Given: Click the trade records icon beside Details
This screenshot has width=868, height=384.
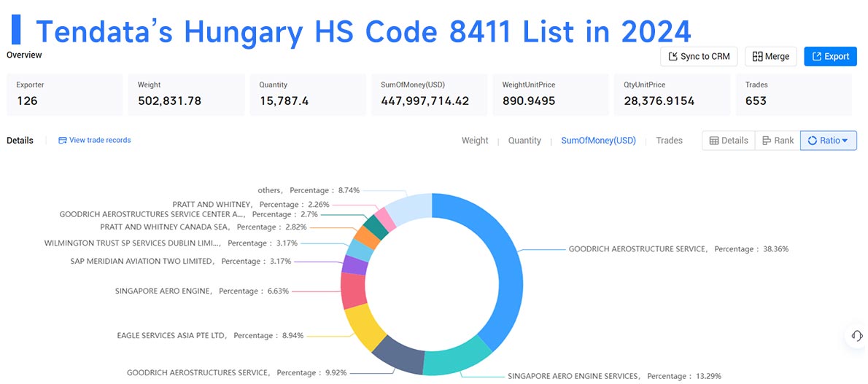Looking at the screenshot, I should (63, 141).
